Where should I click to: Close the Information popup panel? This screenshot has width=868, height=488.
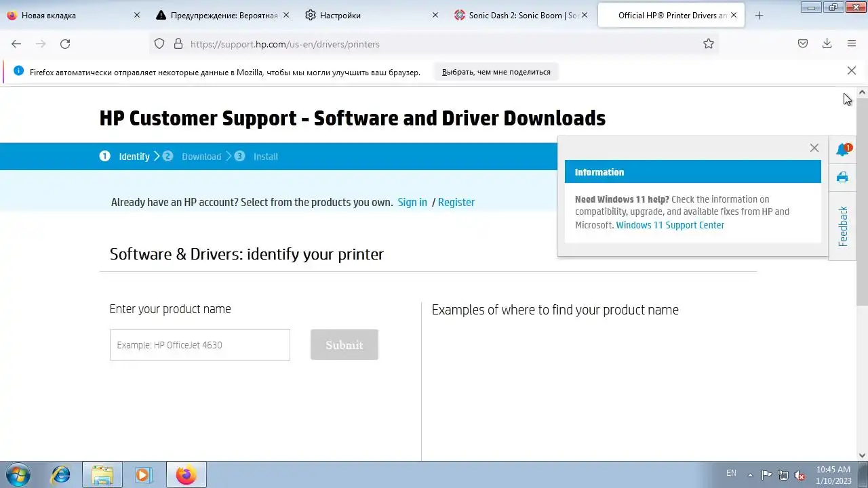point(814,148)
